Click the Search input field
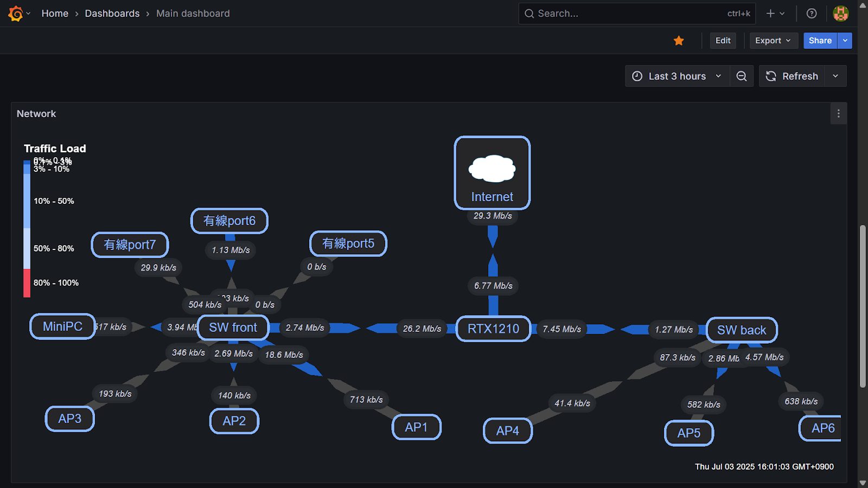The height and width of the screenshot is (488, 868). click(x=629, y=14)
